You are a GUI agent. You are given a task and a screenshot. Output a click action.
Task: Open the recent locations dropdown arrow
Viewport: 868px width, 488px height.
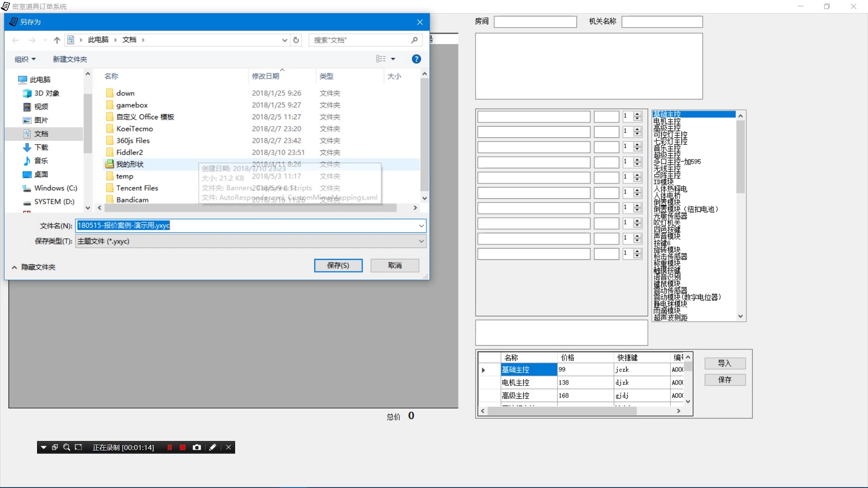pyautogui.click(x=45, y=40)
